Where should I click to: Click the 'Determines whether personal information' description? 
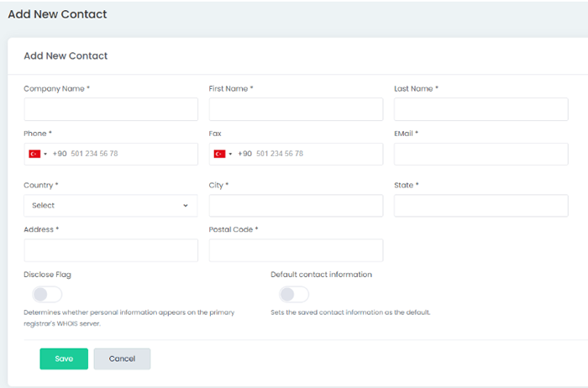click(x=129, y=318)
